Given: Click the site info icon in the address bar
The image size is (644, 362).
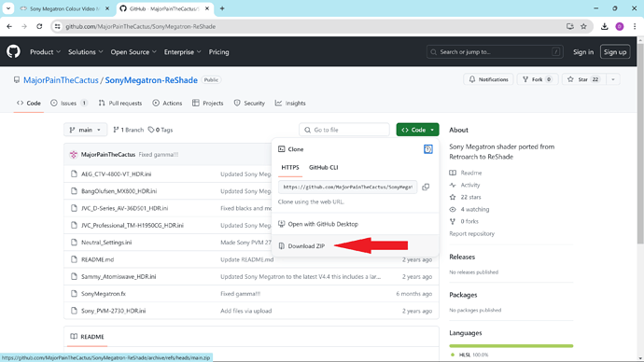Looking at the screenshot, I should pos(58,26).
